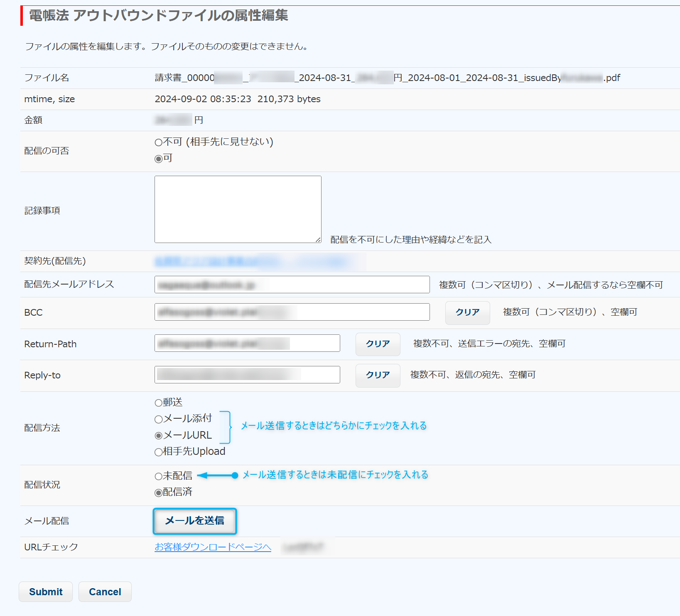
Task: Click the Reply-to input field
Action: tap(247, 375)
